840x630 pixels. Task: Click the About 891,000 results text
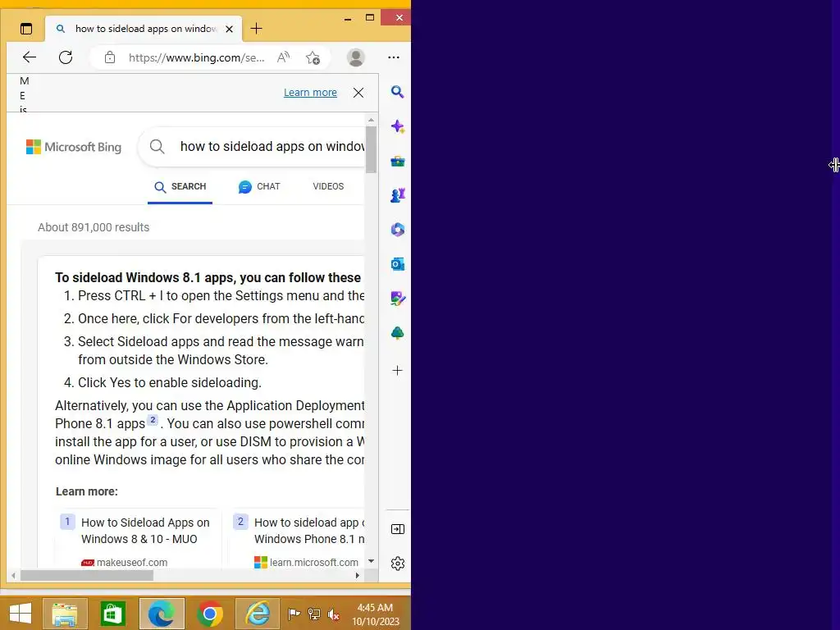[94, 227]
